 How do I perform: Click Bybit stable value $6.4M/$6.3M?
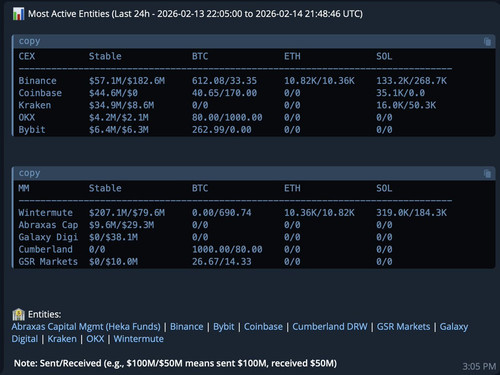coord(119,130)
